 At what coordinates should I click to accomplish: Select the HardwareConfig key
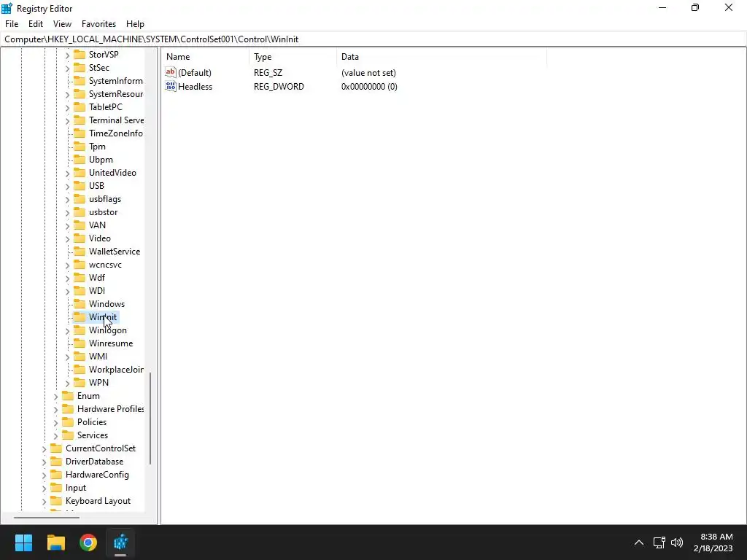point(97,475)
